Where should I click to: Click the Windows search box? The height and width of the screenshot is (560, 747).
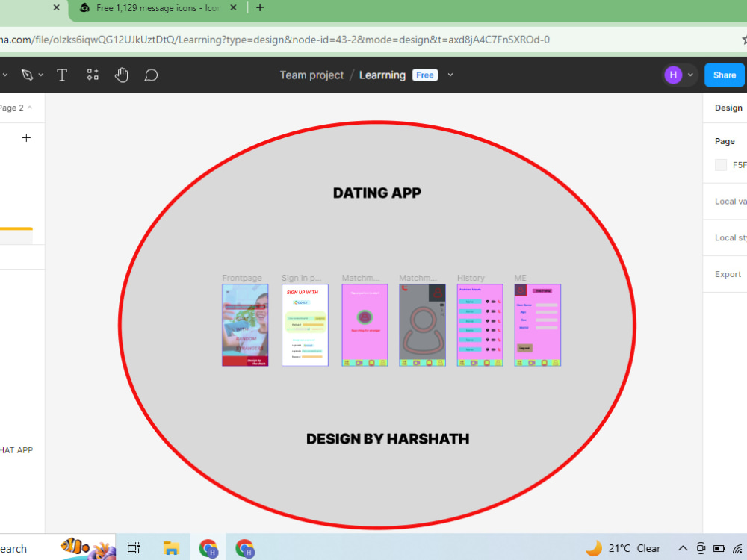coord(58,548)
